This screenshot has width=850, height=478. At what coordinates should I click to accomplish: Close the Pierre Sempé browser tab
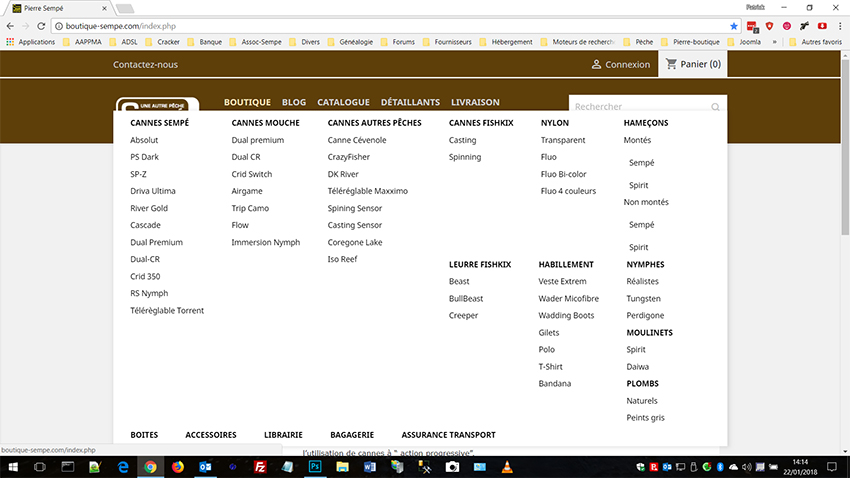[x=104, y=8]
